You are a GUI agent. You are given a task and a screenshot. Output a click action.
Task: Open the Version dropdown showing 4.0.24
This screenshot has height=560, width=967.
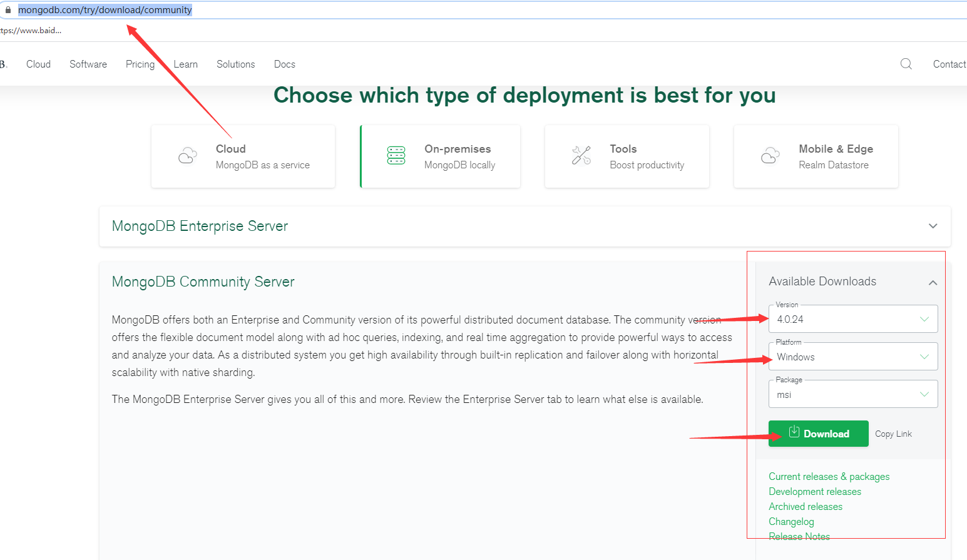coord(853,319)
